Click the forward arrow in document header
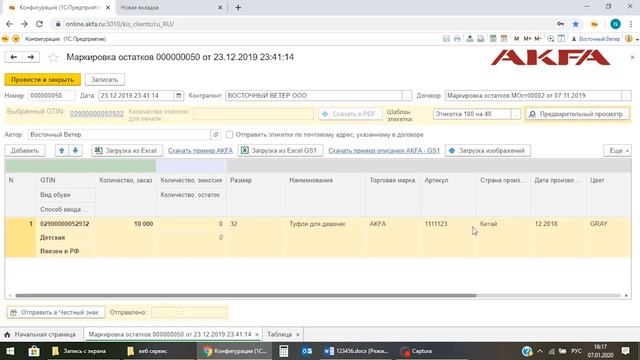The height and width of the screenshot is (360, 640). pyautogui.click(x=31, y=57)
